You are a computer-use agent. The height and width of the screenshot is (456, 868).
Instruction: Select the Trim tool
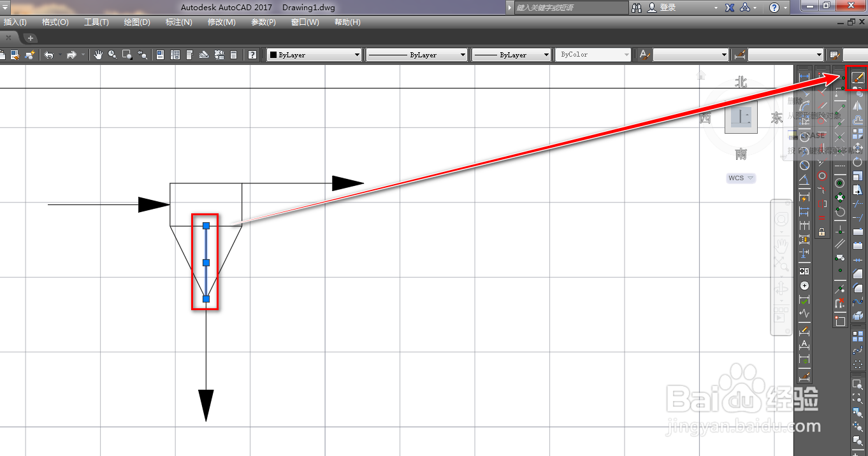[x=858, y=204]
